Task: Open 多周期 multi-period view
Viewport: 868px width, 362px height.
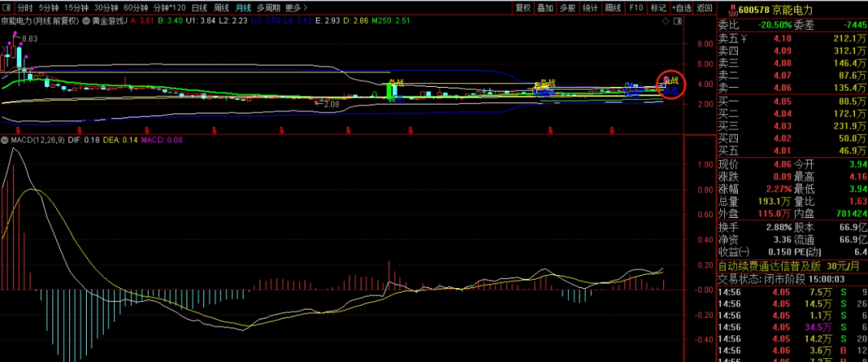Action: [268, 8]
